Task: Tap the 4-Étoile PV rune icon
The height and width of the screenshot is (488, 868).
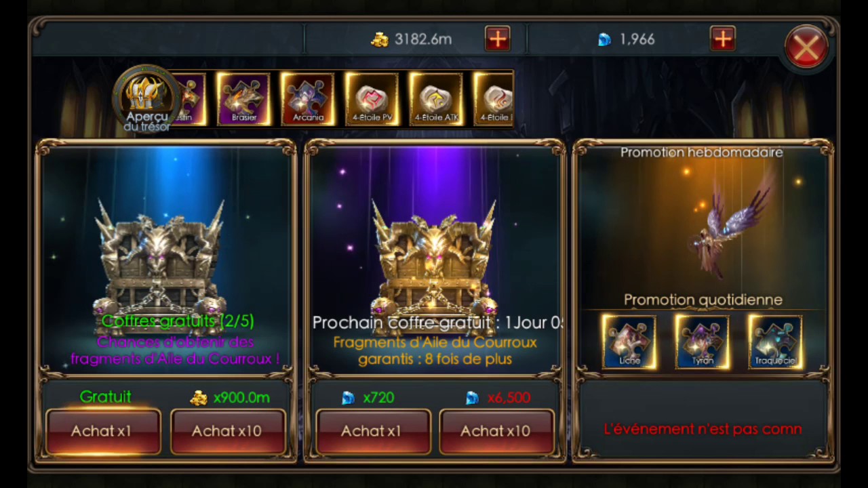Action: (372, 99)
